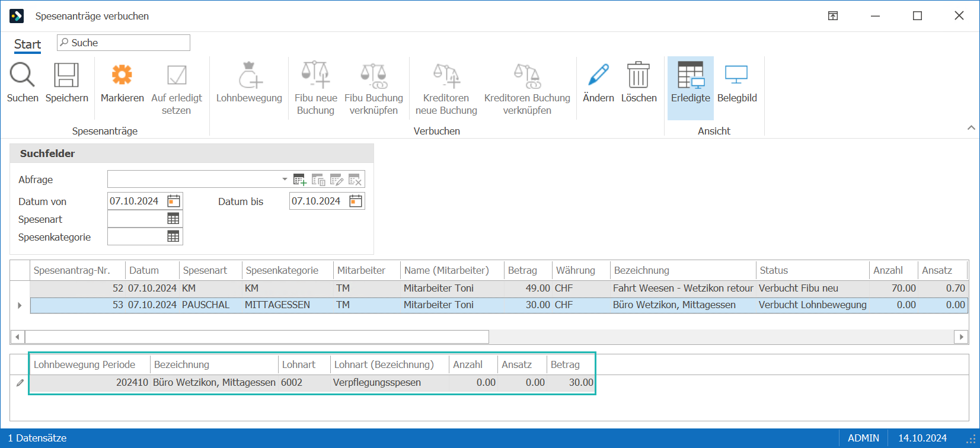This screenshot has height=448, width=980.
Task: Open calendar picker for Datum von
Action: coord(174,201)
